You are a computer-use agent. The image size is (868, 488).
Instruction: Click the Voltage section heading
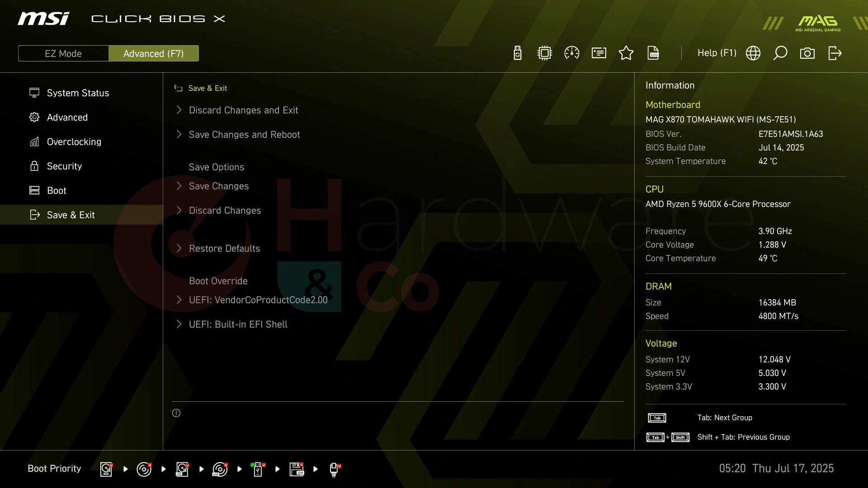(661, 343)
